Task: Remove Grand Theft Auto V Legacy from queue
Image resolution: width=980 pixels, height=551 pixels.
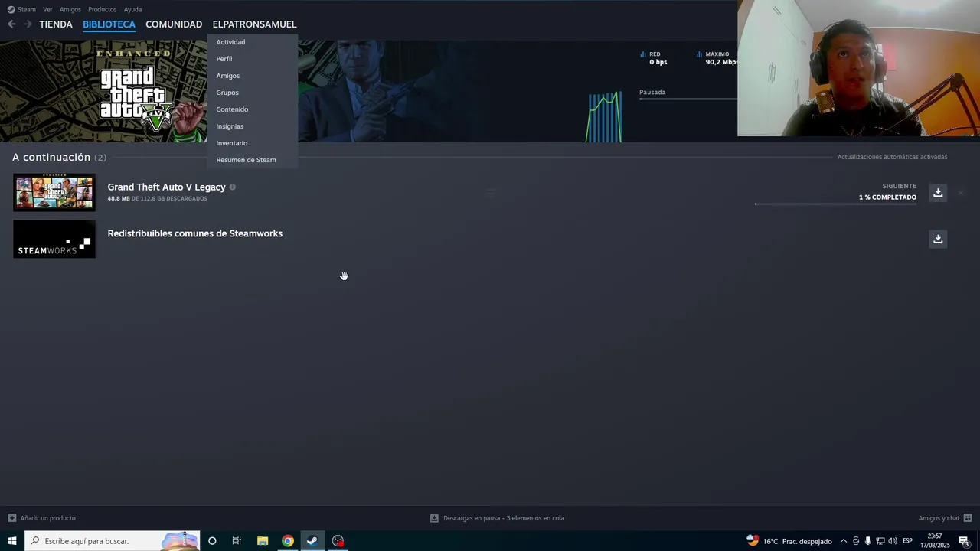Action: 960,193
